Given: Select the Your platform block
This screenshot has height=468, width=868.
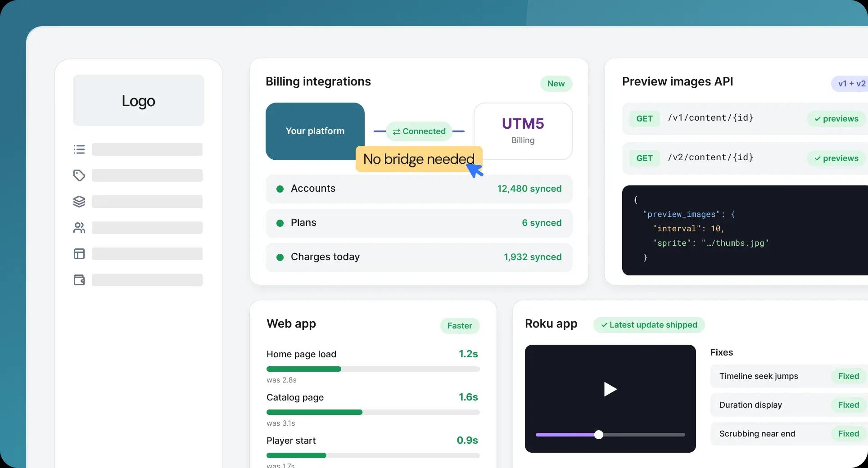Looking at the screenshot, I should [x=315, y=131].
